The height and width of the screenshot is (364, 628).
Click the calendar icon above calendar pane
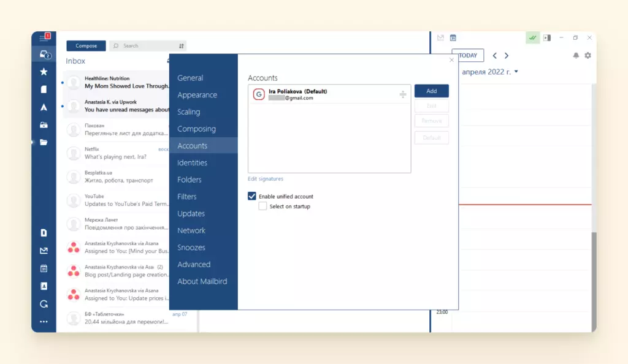[453, 37]
